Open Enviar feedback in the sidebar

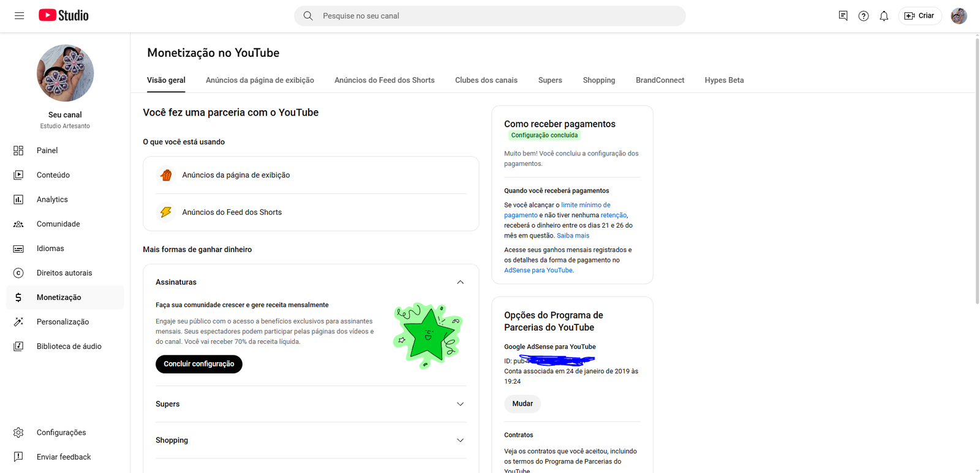coord(65,456)
